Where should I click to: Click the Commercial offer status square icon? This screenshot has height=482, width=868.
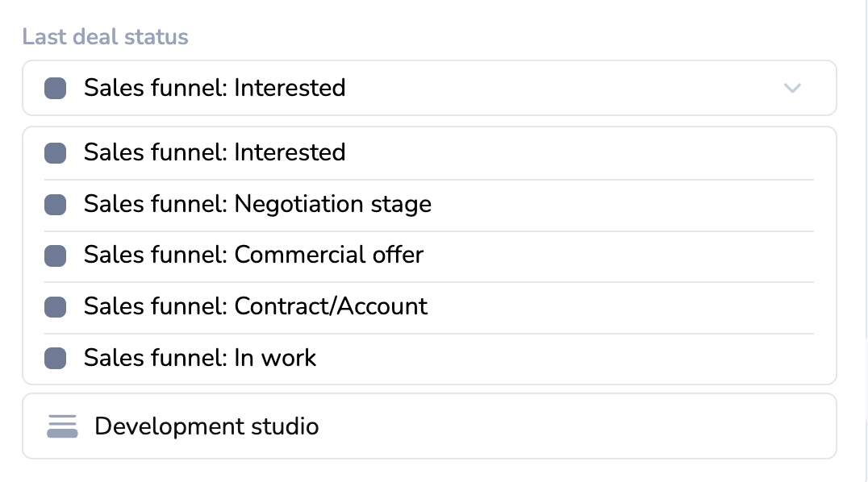(x=55, y=256)
